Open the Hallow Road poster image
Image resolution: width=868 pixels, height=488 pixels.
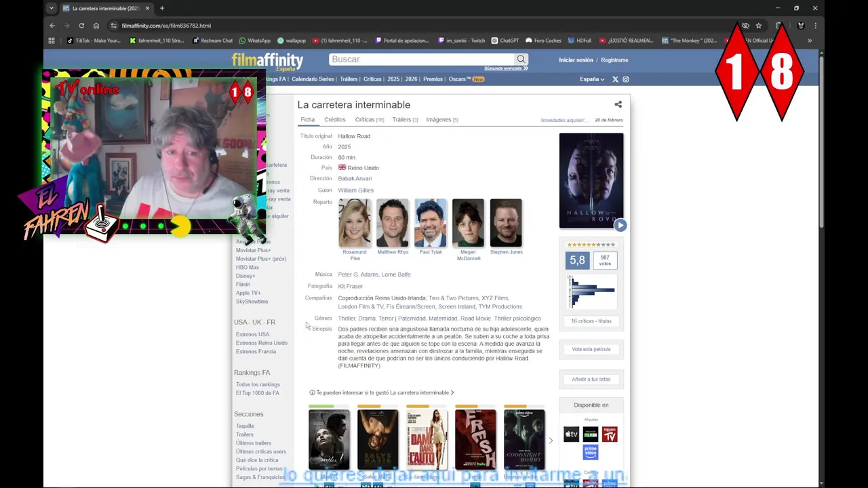pyautogui.click(x=591, y=180)
